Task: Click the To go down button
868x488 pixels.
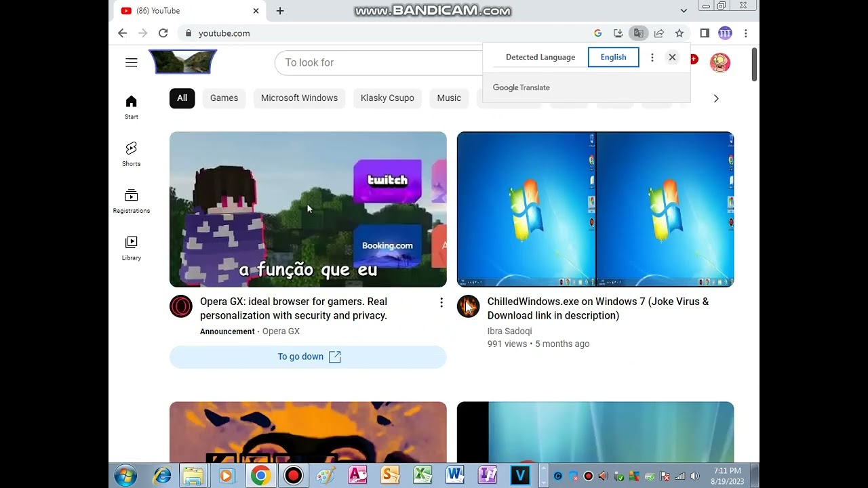Action: [x=308, y=357]
